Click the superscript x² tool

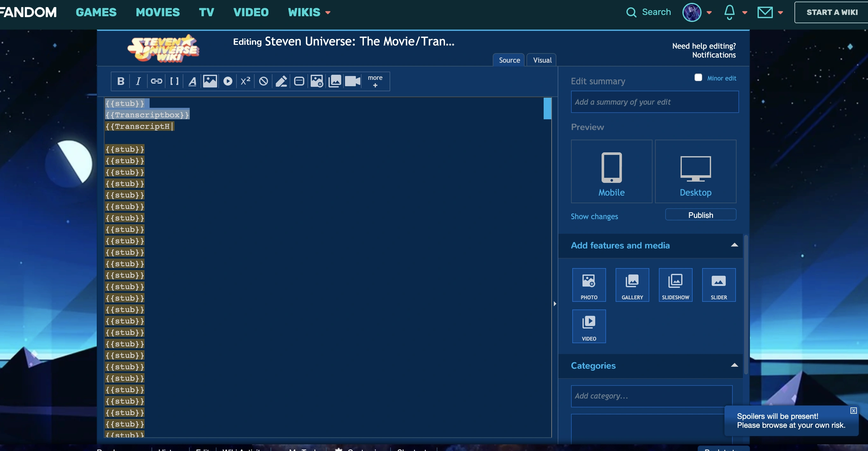click(x=245, y=81)
